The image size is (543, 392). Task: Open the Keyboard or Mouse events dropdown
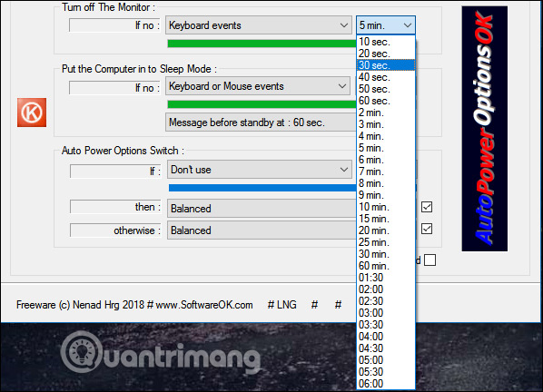coord(258,86)
